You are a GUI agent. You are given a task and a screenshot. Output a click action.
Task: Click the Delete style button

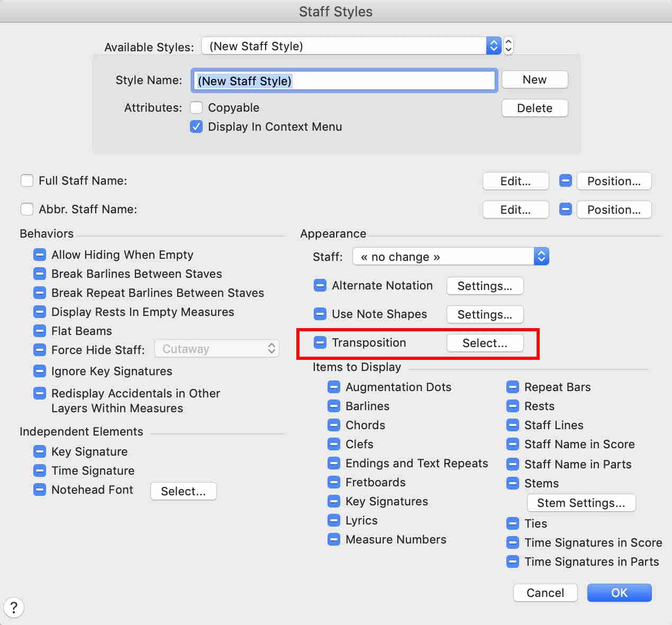[534, 108]
